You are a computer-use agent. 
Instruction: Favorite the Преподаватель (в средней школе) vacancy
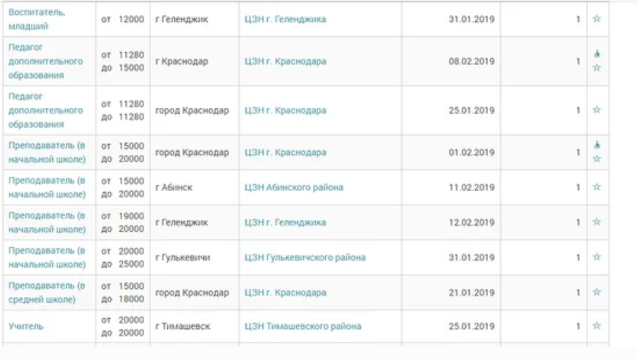click(596, 292)
